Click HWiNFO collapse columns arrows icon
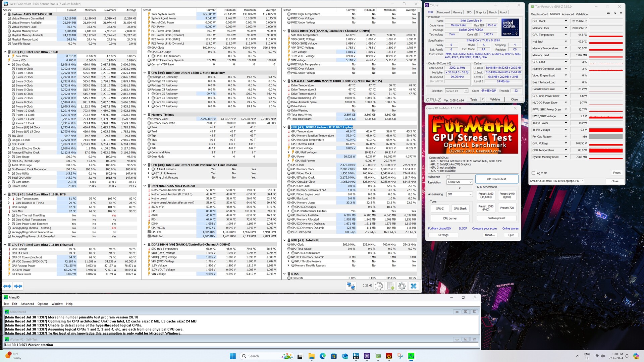Screen dimensions: 644x362 tap(18, 286)
